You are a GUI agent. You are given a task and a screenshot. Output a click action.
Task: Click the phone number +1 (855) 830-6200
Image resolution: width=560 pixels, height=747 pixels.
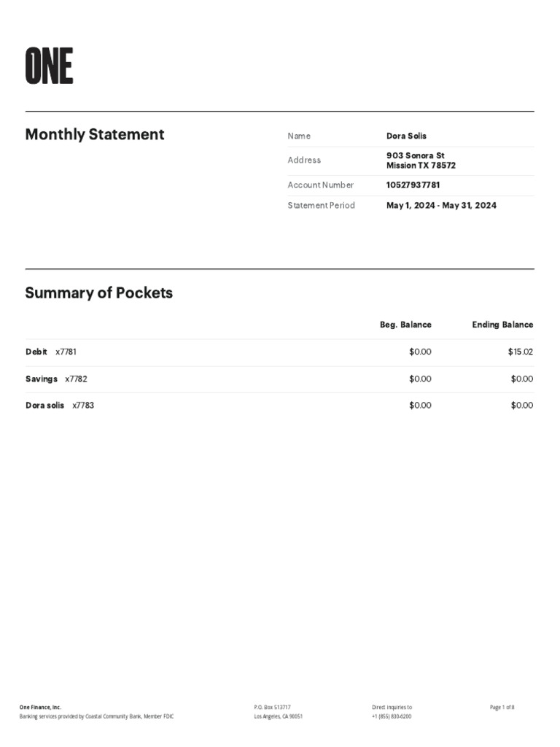pos(392,716)
